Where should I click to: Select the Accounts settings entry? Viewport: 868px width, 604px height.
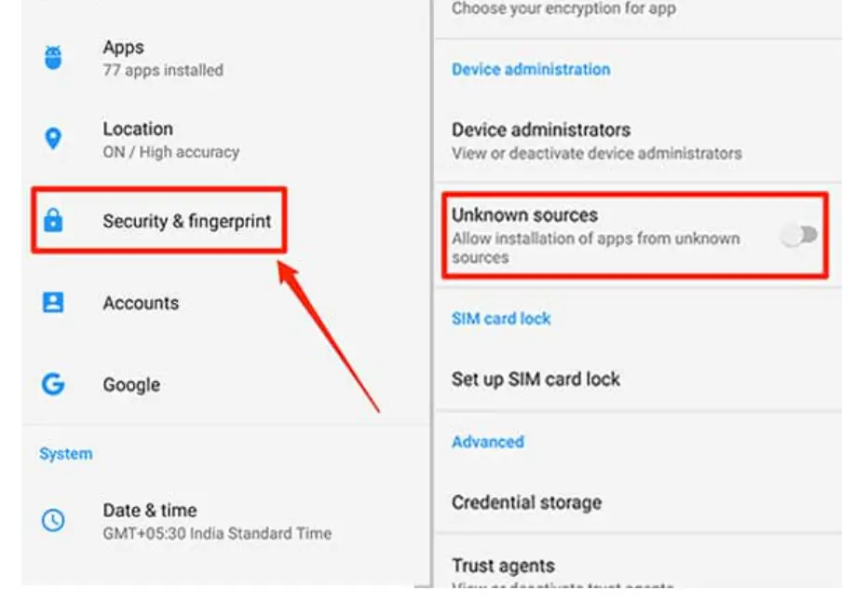click(x=226, y=303)
